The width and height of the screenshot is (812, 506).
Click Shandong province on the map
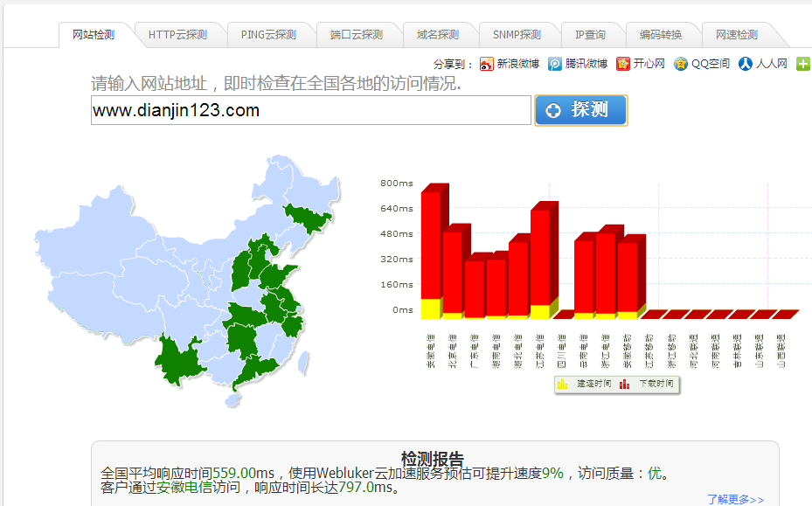pyautogui.click(x=278, y=274)
